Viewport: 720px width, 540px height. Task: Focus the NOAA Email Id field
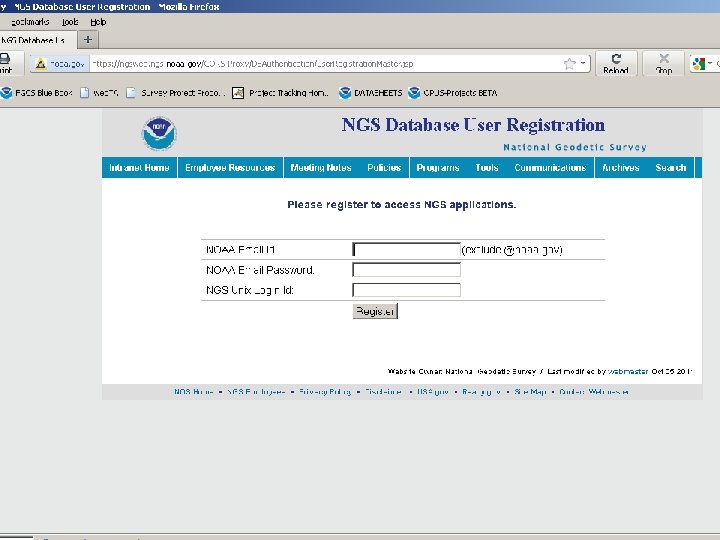406,249
